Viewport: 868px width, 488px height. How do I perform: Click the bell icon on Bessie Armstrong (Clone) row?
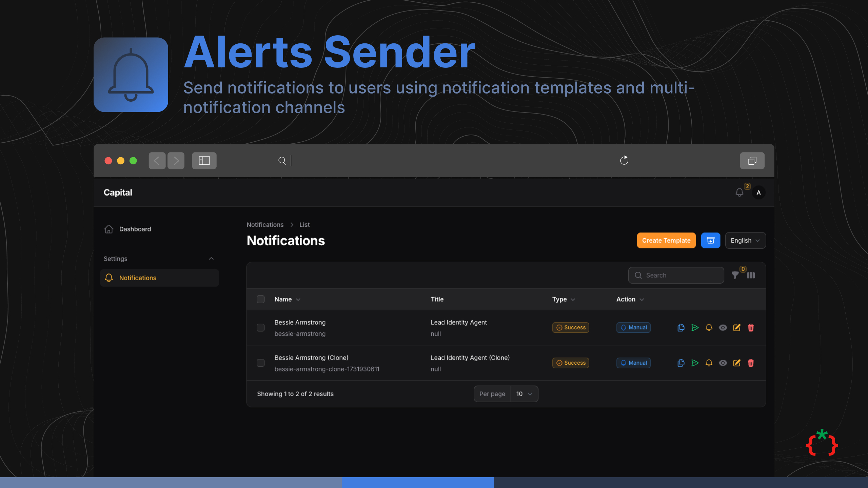(709, 363)
